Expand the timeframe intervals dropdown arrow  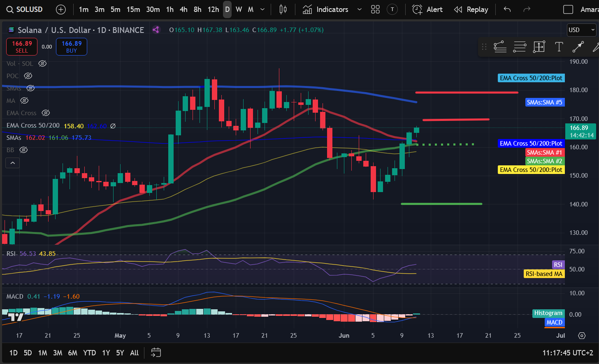pyautogui.click(x=263, y=9)
